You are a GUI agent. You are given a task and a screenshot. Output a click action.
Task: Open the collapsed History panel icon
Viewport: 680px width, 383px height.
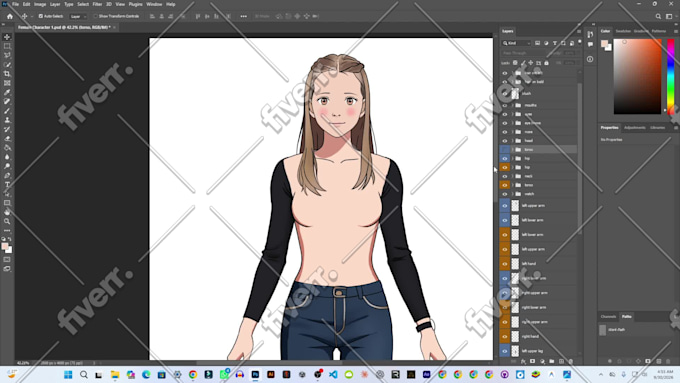click(590, 35)
